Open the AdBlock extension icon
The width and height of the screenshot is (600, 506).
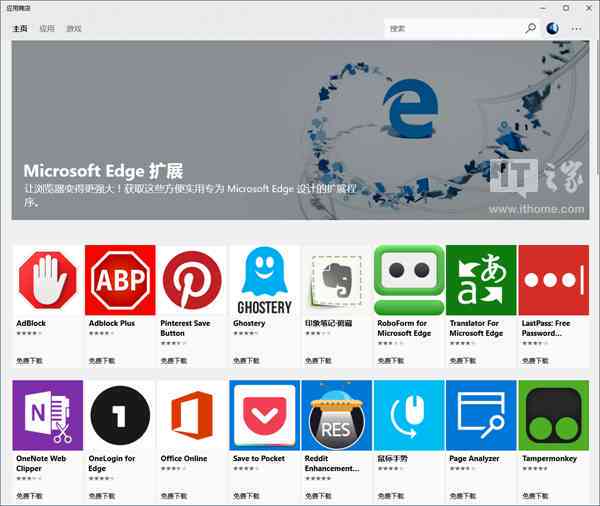click(x=48, y=281)
